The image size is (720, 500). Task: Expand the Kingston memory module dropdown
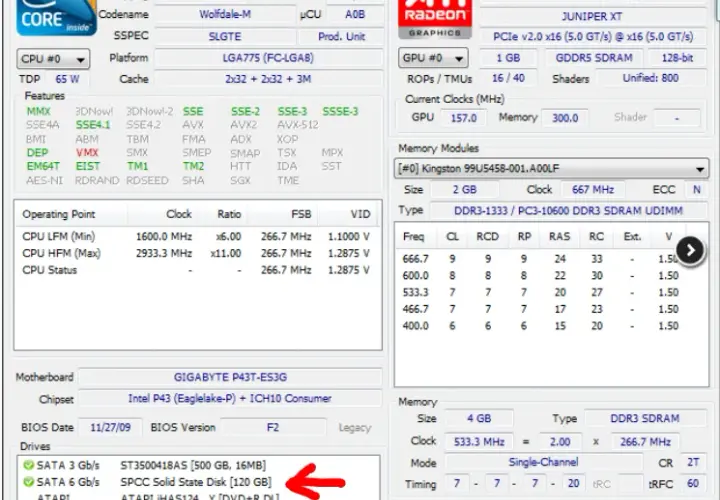pyautogui.click(x=551, y=169)
